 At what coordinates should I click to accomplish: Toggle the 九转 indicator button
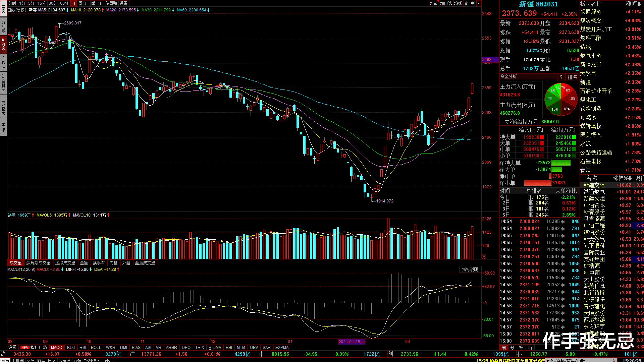[433, 3]
